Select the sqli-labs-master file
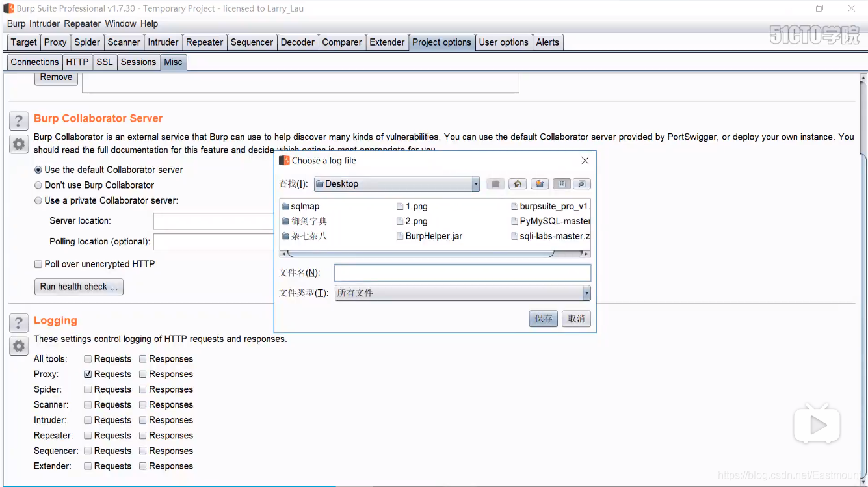Image resolution: width=868 pixels, height=487 pixels. [x=550, y=236]
